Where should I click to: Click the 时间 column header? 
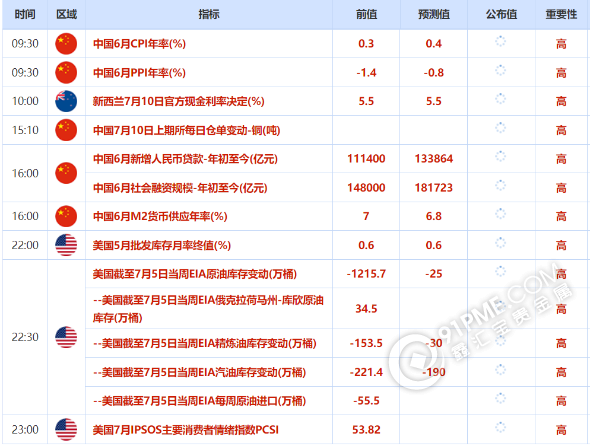tap(25, 14)
